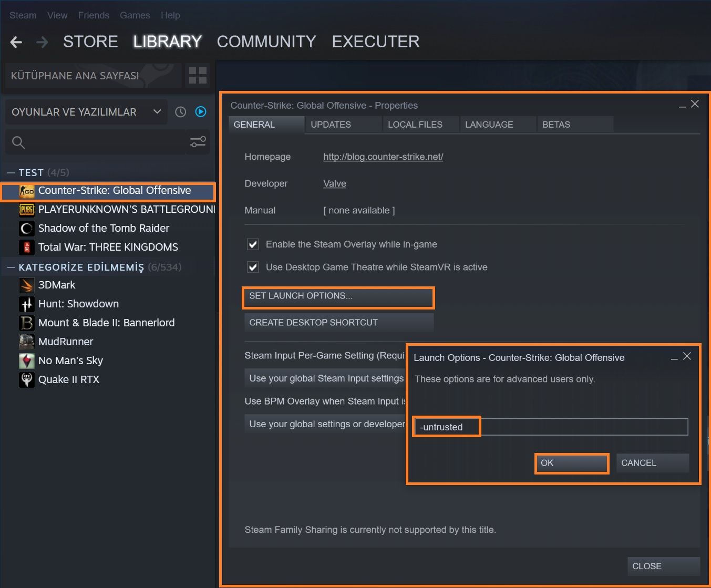
Task: Open the Steam menu
Action: [x=23, y=16]
